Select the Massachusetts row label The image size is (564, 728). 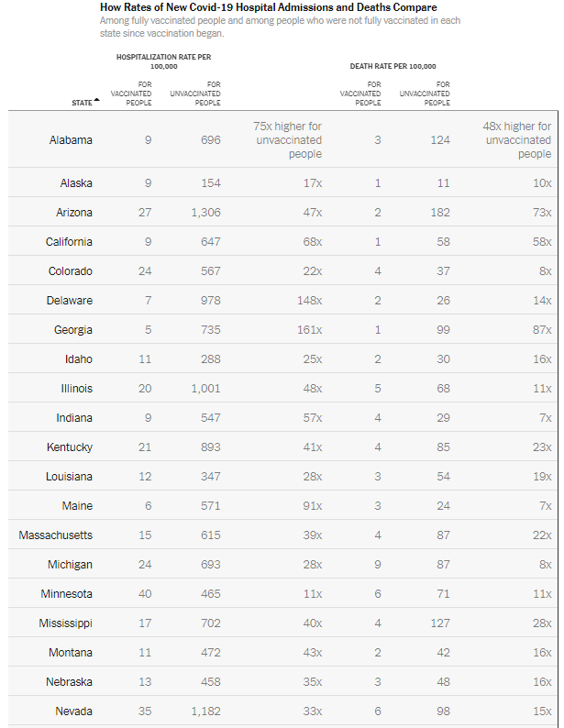(56, 535)
